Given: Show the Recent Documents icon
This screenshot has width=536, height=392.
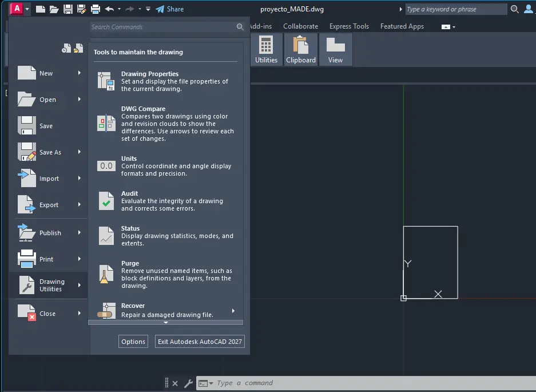Looking at the screenshot, I should (x=66, y=48).
